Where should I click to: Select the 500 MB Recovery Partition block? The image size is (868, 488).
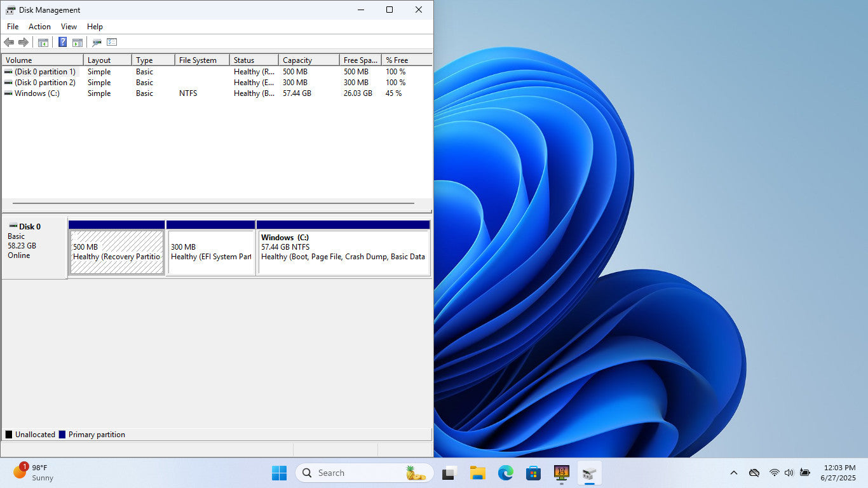click(117, 248)
